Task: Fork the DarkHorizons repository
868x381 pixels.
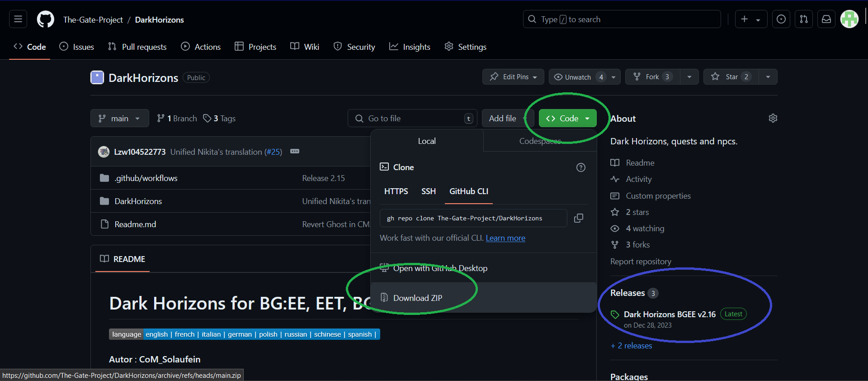Action: pos(652,77)
